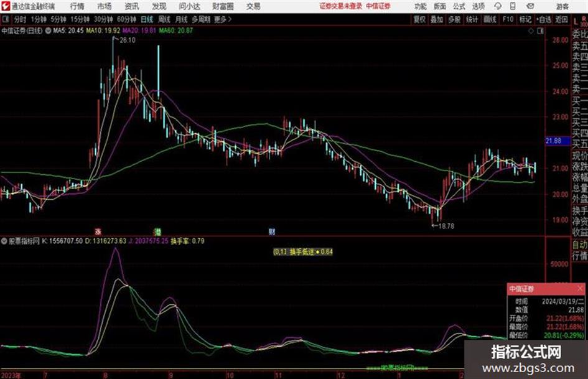
Task: Switch to the 60分钟 period tab
Action: [127, 19]
